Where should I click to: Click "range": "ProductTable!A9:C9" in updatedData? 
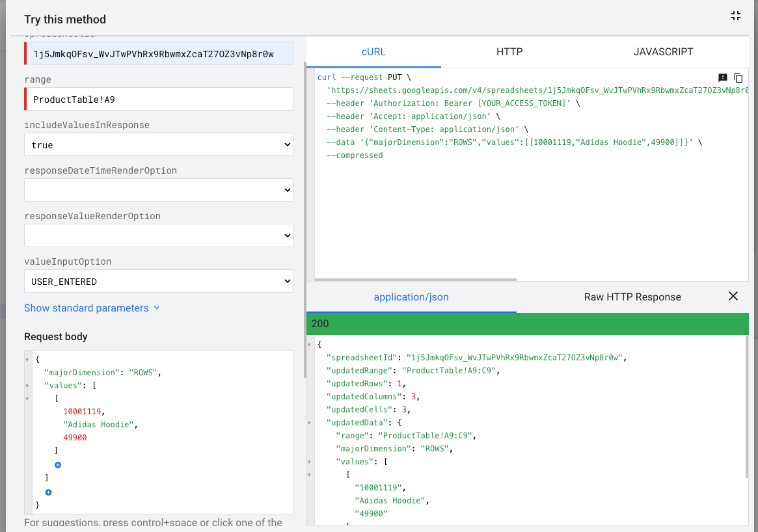(406, 436)
